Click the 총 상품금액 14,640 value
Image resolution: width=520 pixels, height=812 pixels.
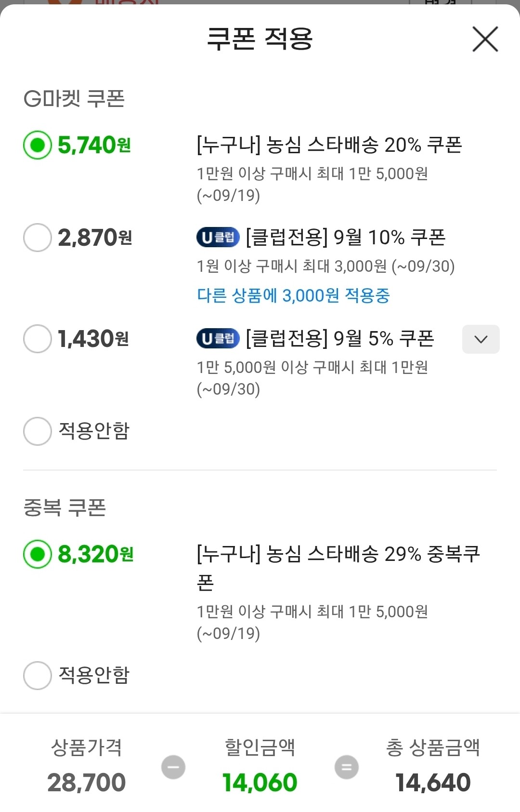(433, 783)
